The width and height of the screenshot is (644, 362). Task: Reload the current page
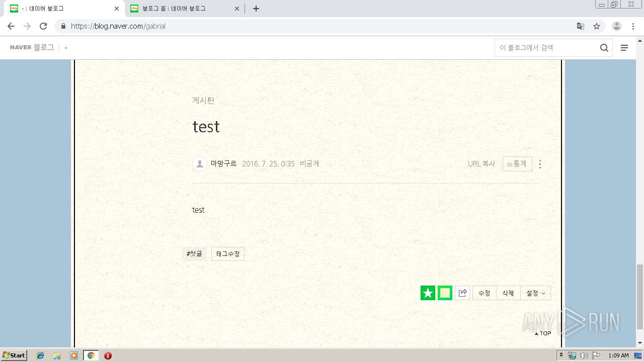(x=43, y=26)
